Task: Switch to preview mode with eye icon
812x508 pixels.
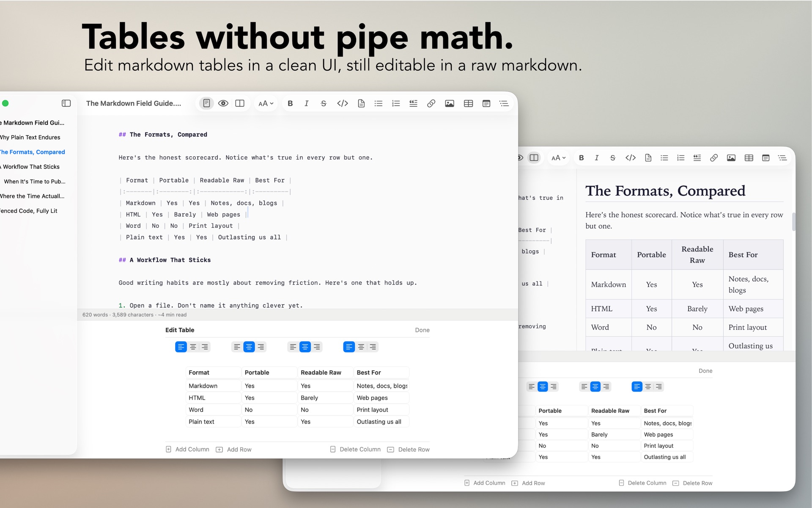Action: (x=223, y=103)
